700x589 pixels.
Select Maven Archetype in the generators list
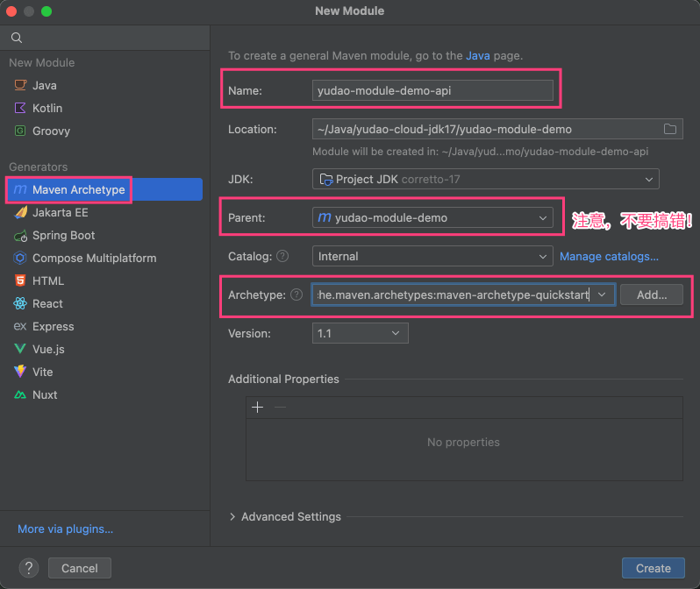tap(78, 189)
